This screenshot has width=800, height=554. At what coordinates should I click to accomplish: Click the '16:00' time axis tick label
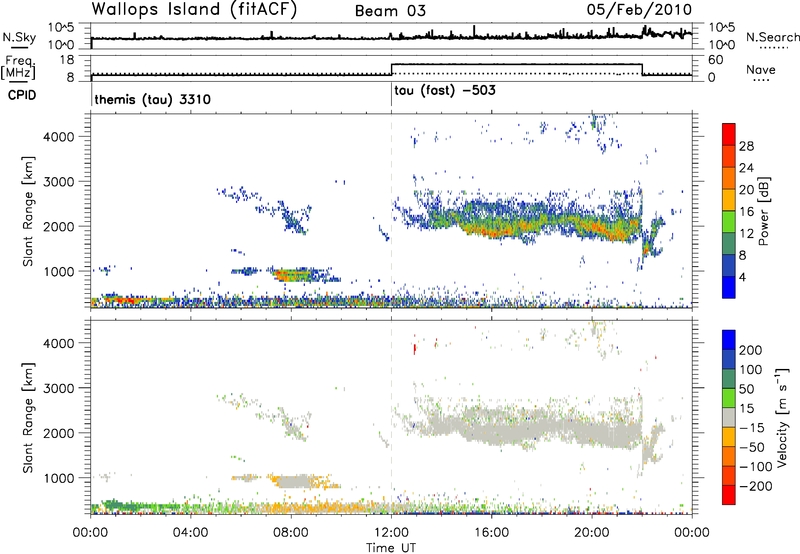point(491,533)
